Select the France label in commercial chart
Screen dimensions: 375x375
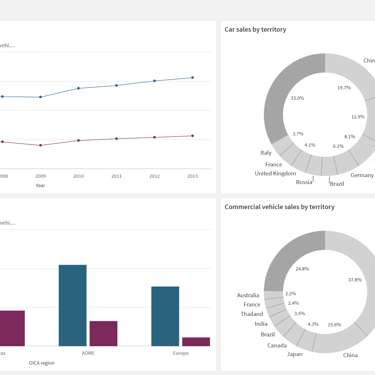tap(252, 304)
